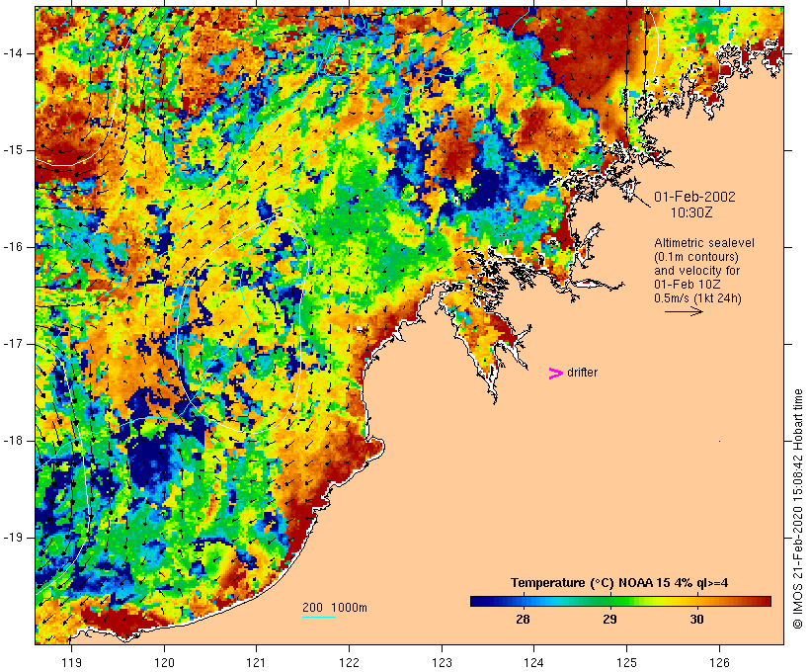The image size is (810, 672).
Task: Click the '01-Feb 10Z' legend line
Action: coord(688,285)
